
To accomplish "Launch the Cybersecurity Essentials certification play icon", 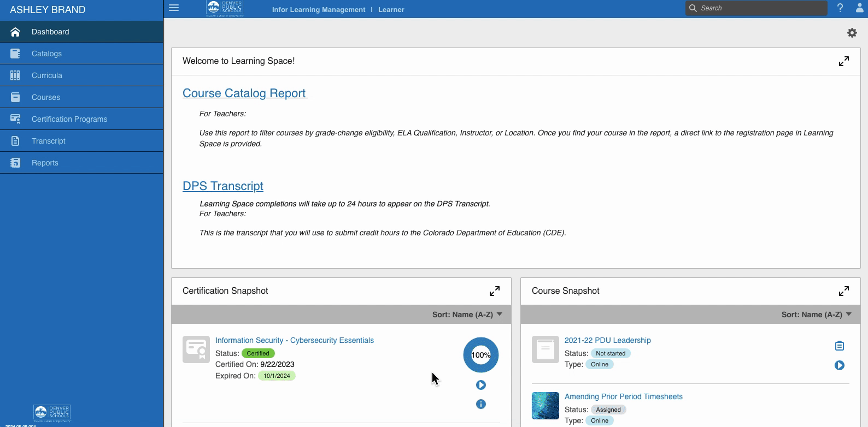I will coord(481,385).
